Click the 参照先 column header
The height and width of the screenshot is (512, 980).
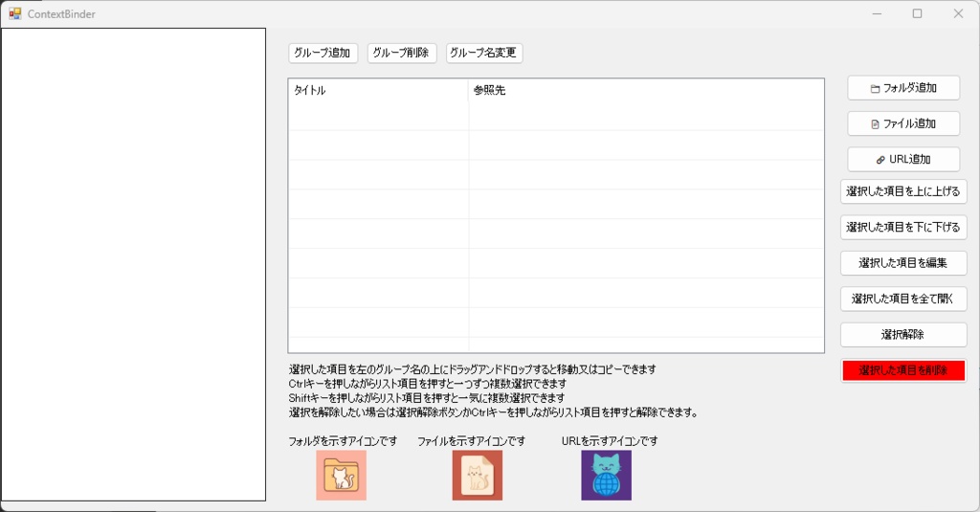646,90
